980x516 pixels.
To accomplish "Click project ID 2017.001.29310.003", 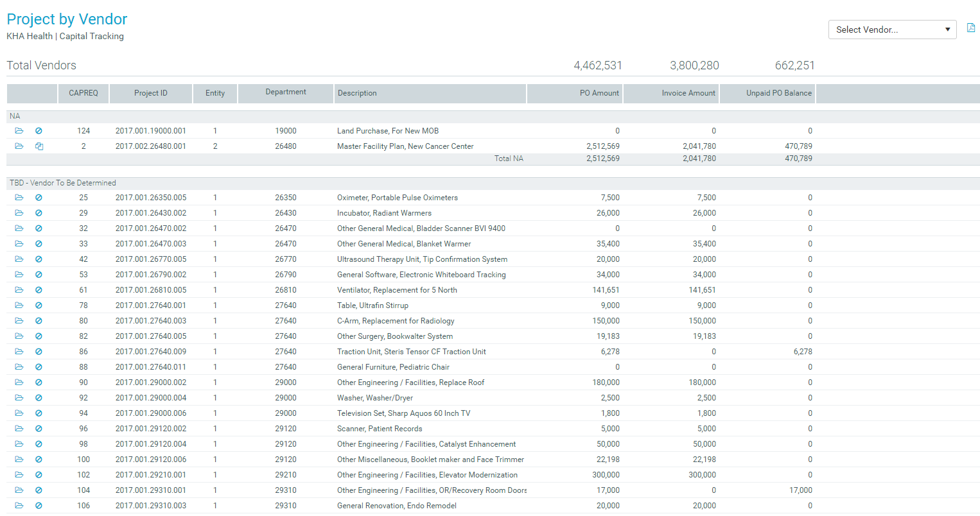I will 151,506.
